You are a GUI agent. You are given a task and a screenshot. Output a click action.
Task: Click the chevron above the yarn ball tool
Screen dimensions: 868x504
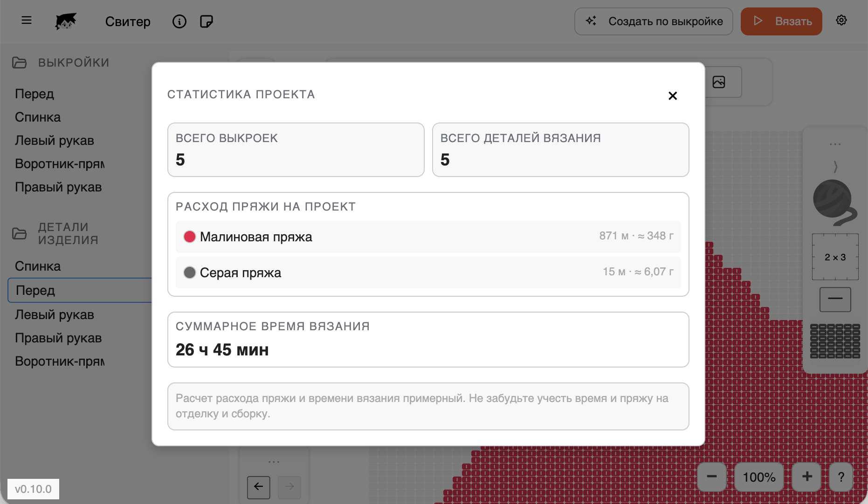tap(836, 166)
